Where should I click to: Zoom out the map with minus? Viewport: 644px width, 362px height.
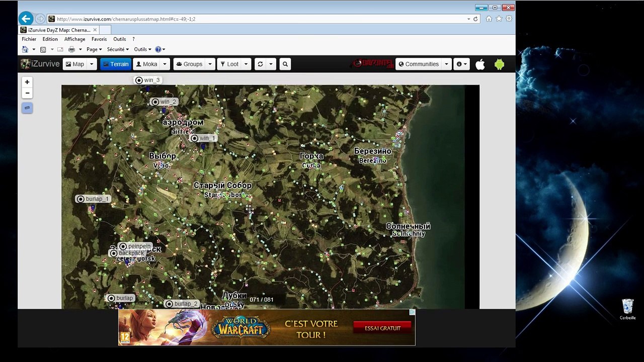pyautogui.click(x=27, y=93)
